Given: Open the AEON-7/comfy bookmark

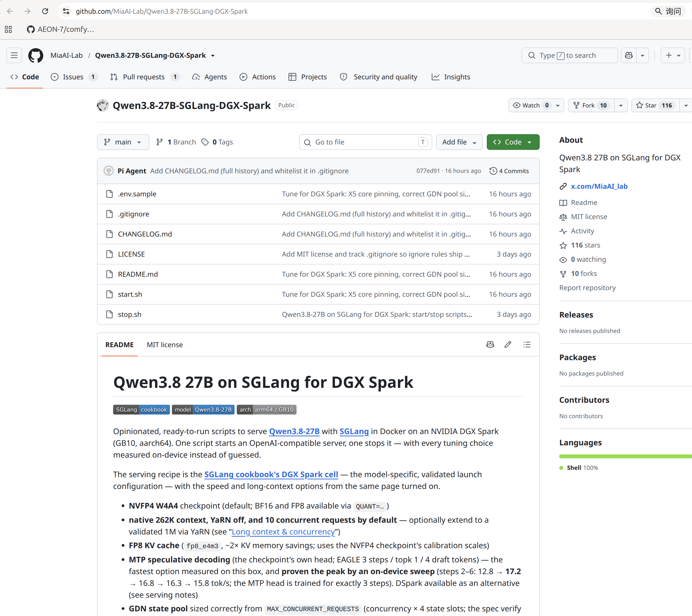Looking at the screenshot, I should coord(60,29).
